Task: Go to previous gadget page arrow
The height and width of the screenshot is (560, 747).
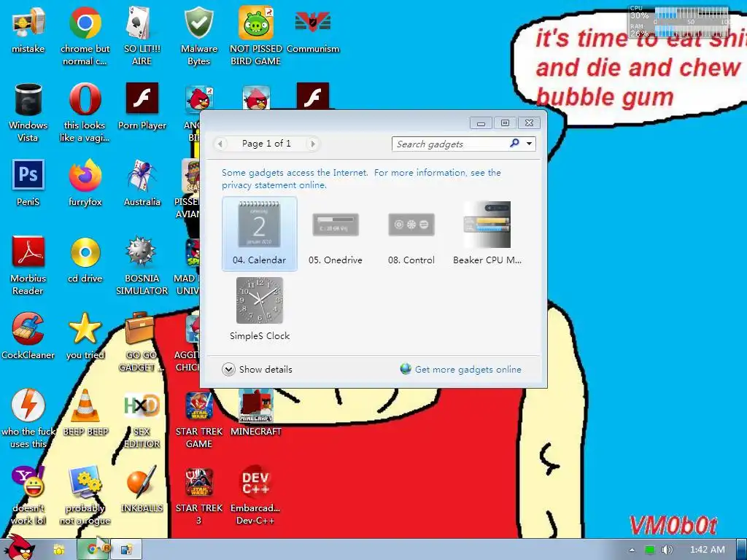Action: [x=220, y=144]
